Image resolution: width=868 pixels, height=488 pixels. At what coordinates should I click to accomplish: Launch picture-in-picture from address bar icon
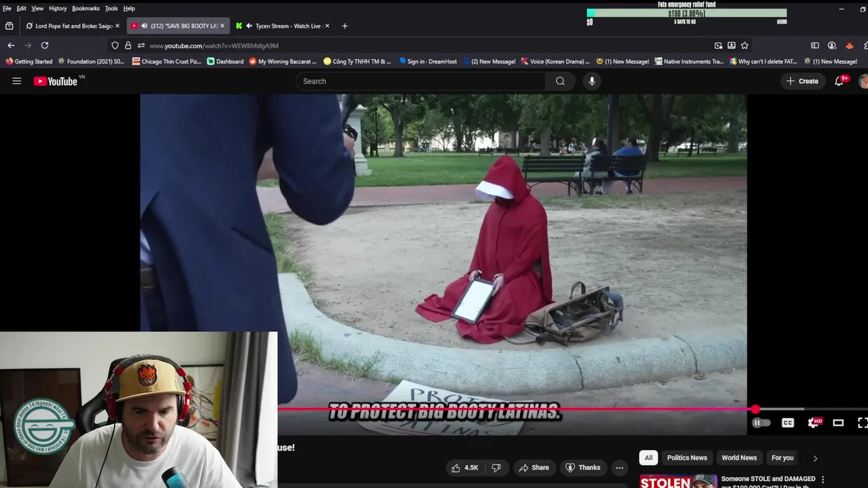(x=718, y=45)
